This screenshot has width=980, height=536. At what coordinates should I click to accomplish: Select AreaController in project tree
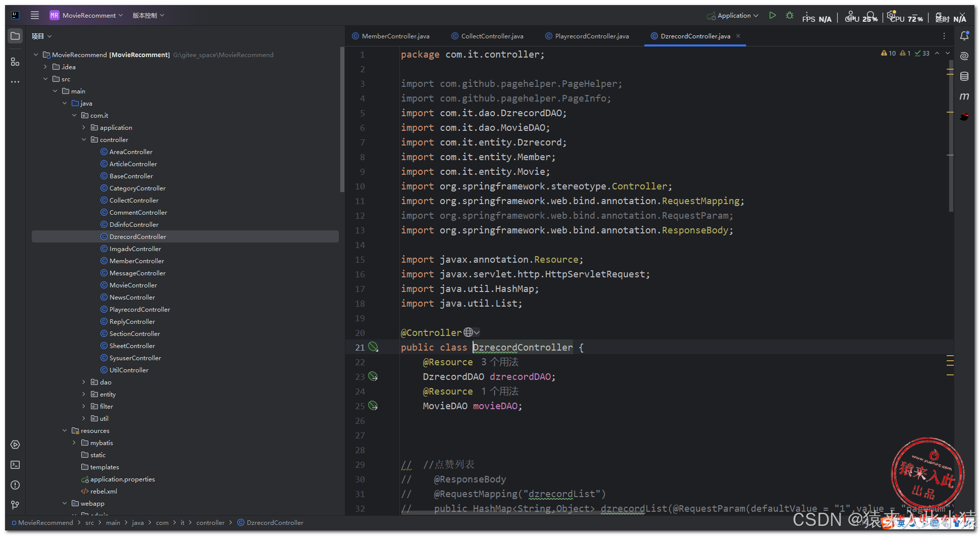(131, 152)
